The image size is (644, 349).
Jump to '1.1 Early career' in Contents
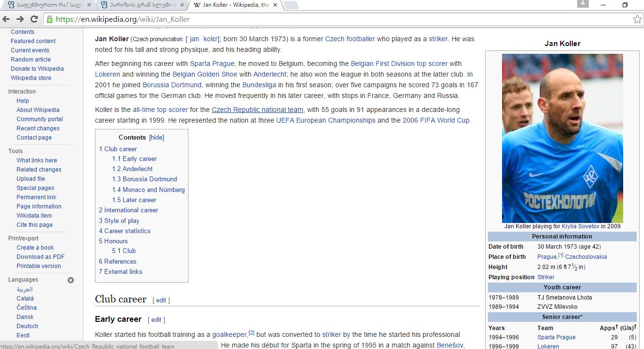(134, 159)
